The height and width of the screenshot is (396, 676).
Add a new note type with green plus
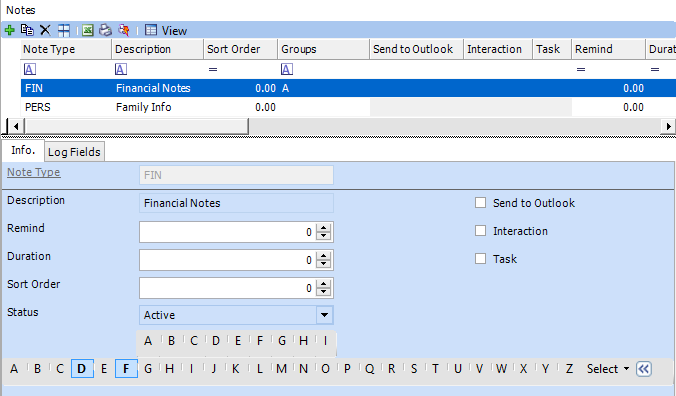point(9,30)
